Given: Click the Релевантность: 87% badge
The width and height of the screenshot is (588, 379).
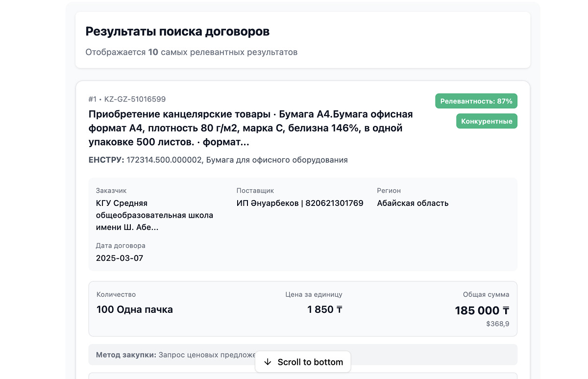Looking at the screenshot, I should [x=476, y=101].
